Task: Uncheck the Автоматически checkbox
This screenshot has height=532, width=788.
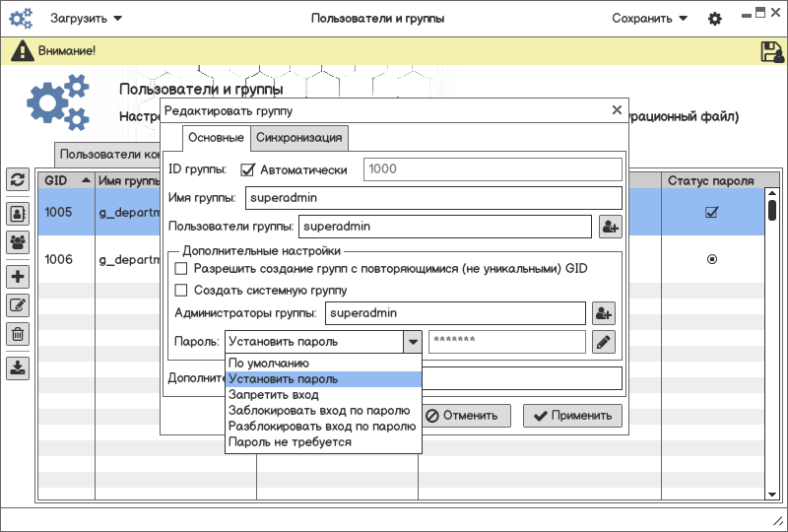Action: click(x=248, y=169)
